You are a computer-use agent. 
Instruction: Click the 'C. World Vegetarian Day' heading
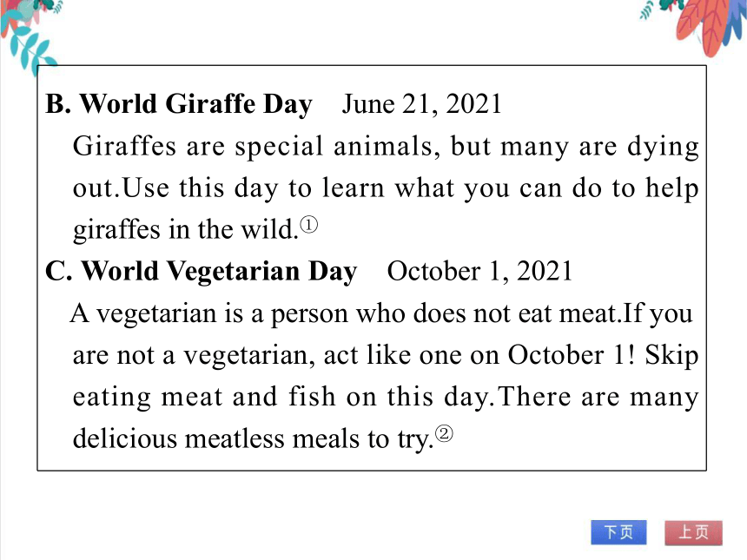coord(201,272)
